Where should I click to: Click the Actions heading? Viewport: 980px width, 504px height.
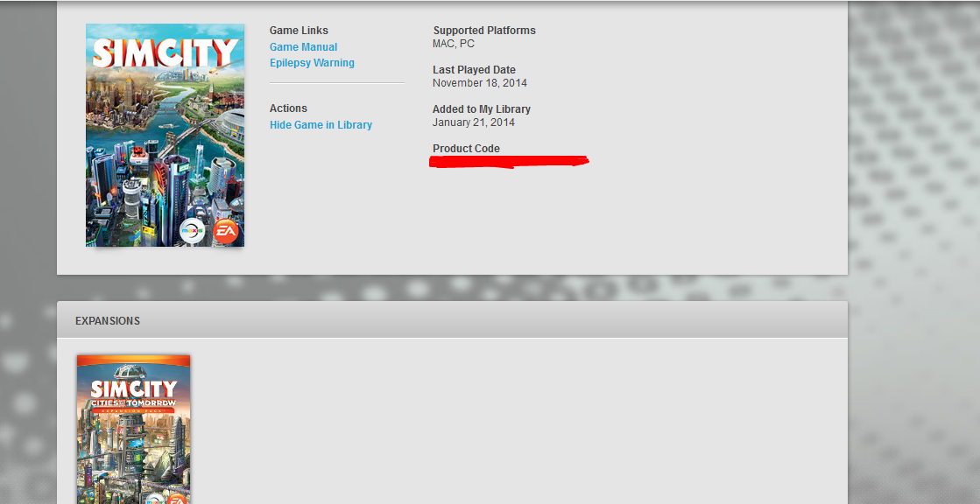(288, 108)
